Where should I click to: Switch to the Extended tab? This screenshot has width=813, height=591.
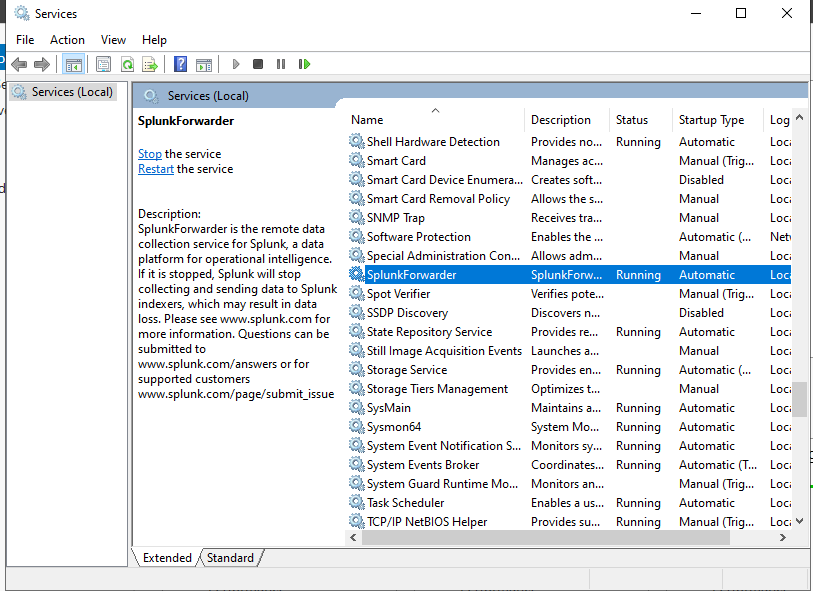167,558
